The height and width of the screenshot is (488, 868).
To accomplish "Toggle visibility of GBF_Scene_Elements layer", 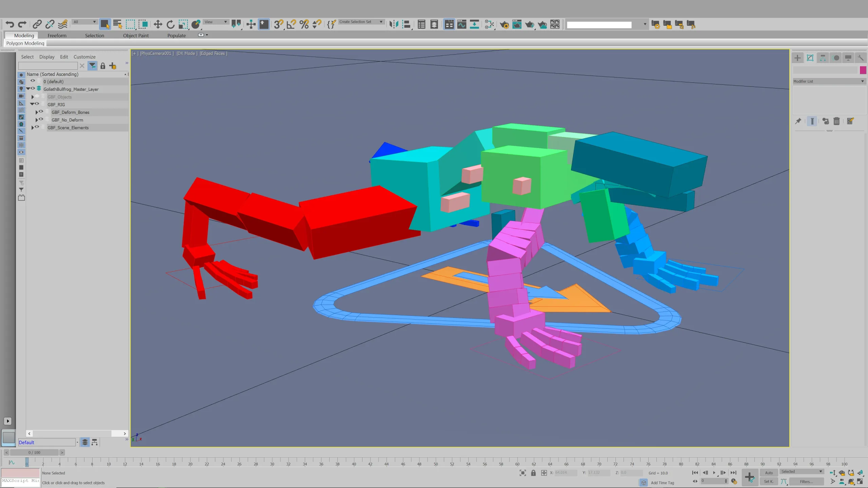I will 37,127.
